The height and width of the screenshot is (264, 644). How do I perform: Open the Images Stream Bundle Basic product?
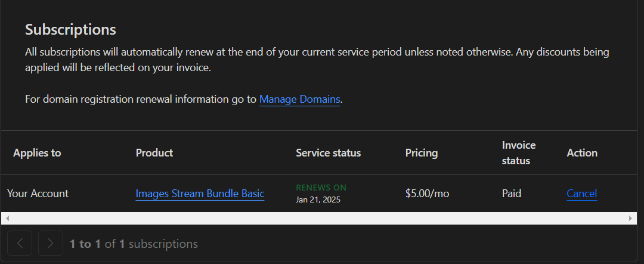[x=200, y=194]
